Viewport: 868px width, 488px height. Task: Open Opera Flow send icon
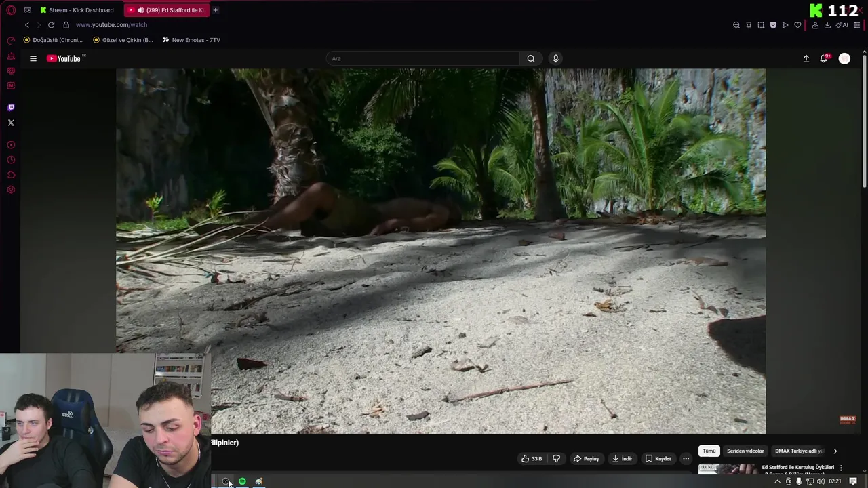785,25
